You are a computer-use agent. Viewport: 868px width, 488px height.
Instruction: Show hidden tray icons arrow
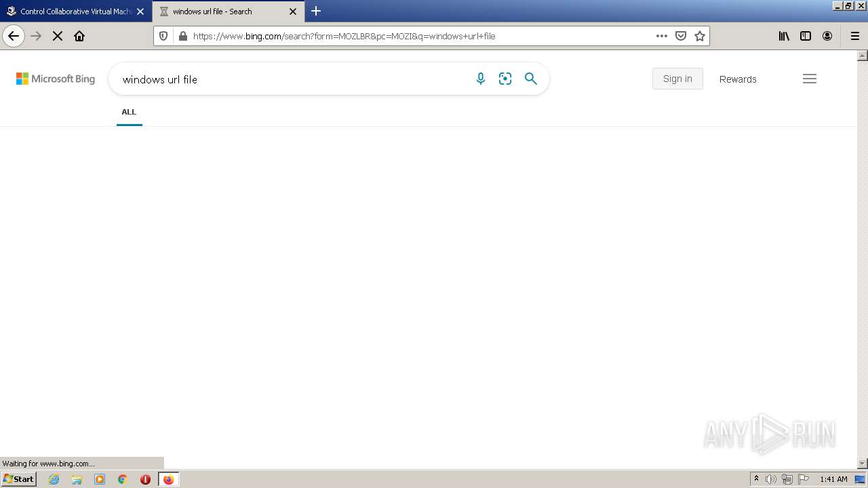pos(756,479)
